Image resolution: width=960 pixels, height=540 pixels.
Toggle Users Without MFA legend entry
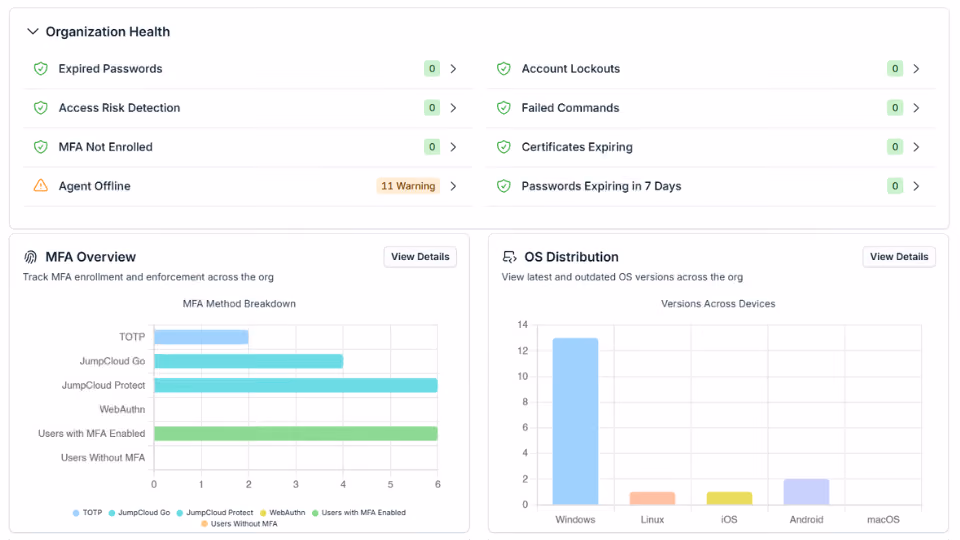(x=239, y=523)
